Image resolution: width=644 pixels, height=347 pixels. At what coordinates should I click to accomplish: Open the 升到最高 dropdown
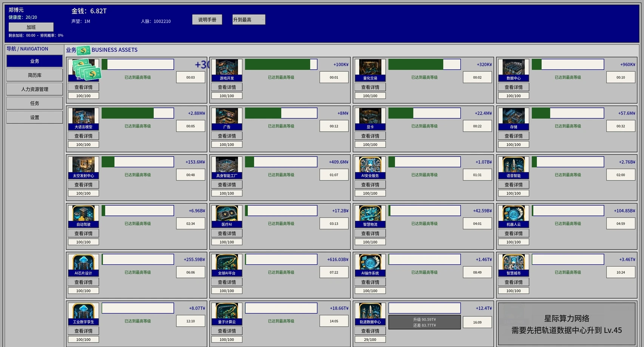pyautogui.click(x=249, y=20)
